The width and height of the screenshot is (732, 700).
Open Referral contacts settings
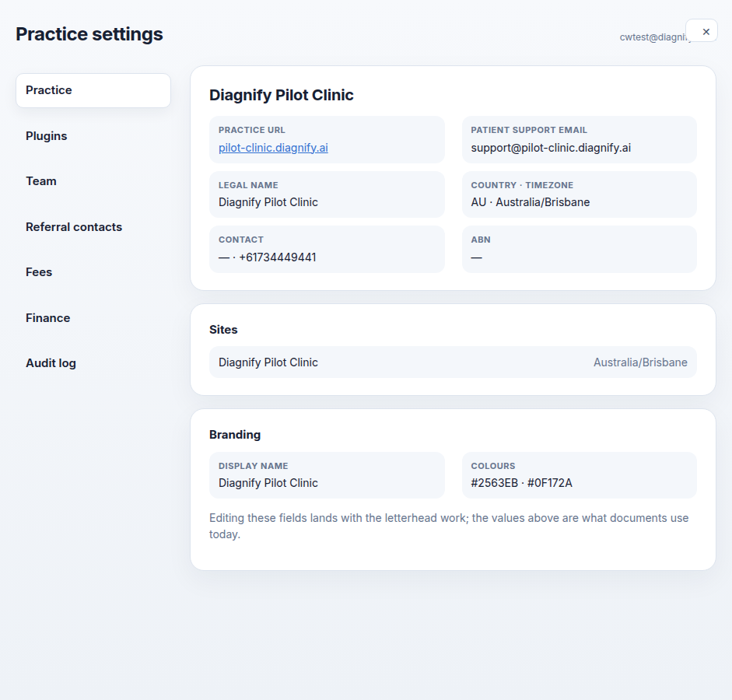(x=93, y=227)
